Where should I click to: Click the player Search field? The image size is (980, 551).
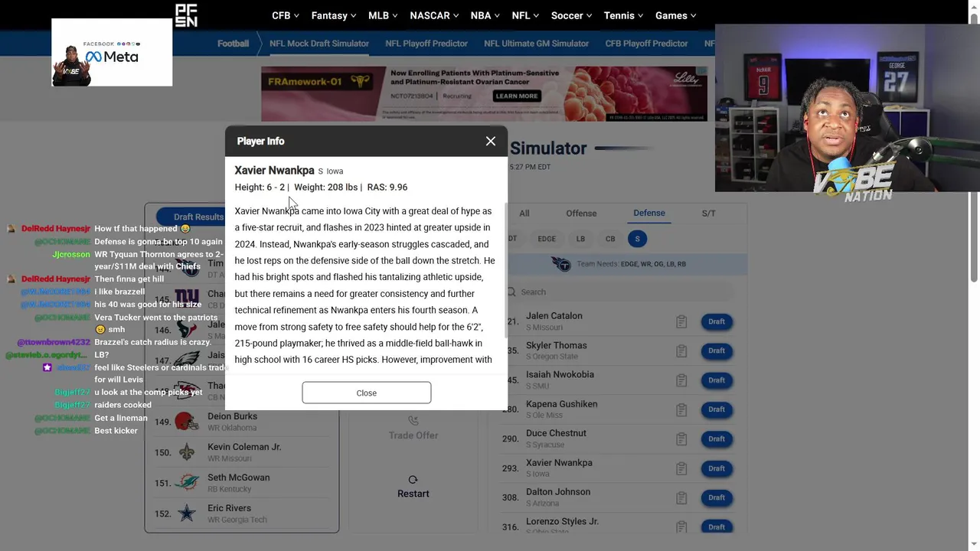(x=620, y=292)
